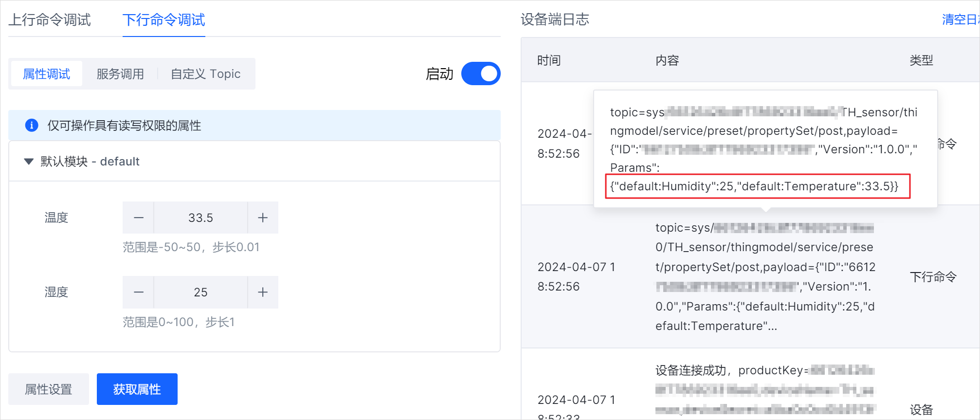980x420 pixels.
Task: Switch to the 服务调用 sub-tab
Action: (120, 74)
